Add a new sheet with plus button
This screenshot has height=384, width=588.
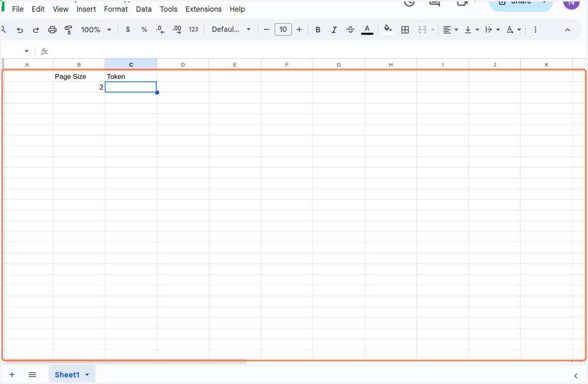pos(12,375)
